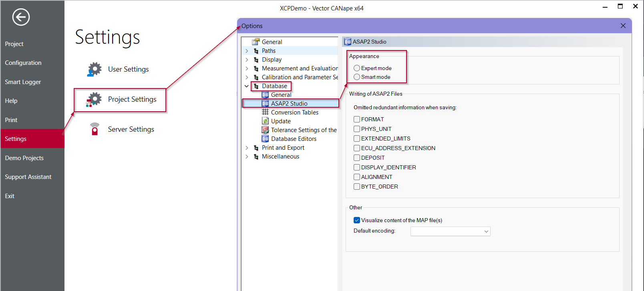Select General under Database node
The image size is (644, 291).
point(281,95)
